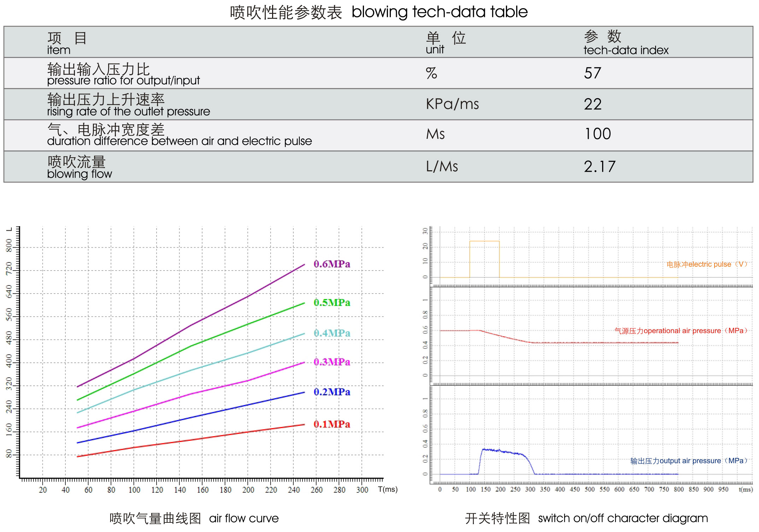Click the 0.6MPa curve label

click(331, 264)
